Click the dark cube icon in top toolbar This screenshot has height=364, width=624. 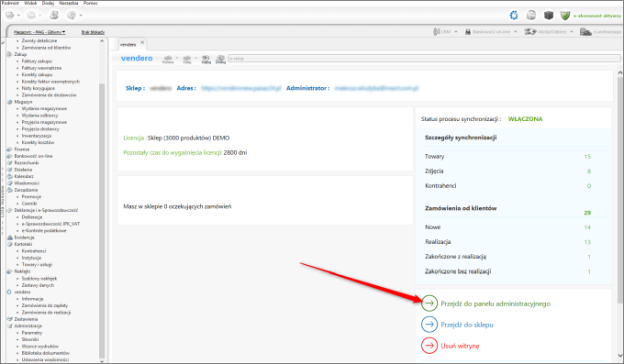click(549, 15)
